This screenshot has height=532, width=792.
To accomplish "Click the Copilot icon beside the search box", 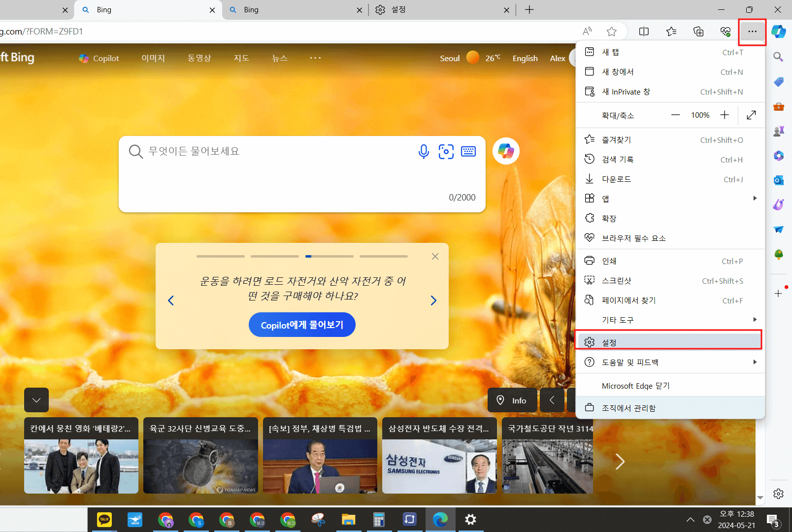I will 506,151.
